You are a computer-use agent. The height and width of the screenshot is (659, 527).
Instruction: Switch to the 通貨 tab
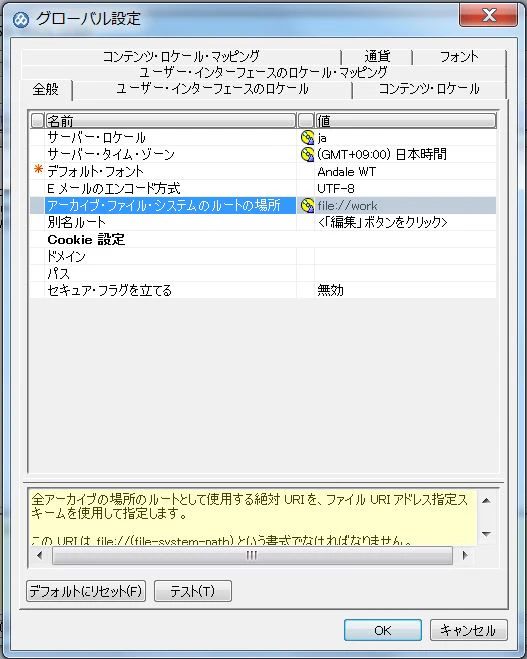pos(377,56)
